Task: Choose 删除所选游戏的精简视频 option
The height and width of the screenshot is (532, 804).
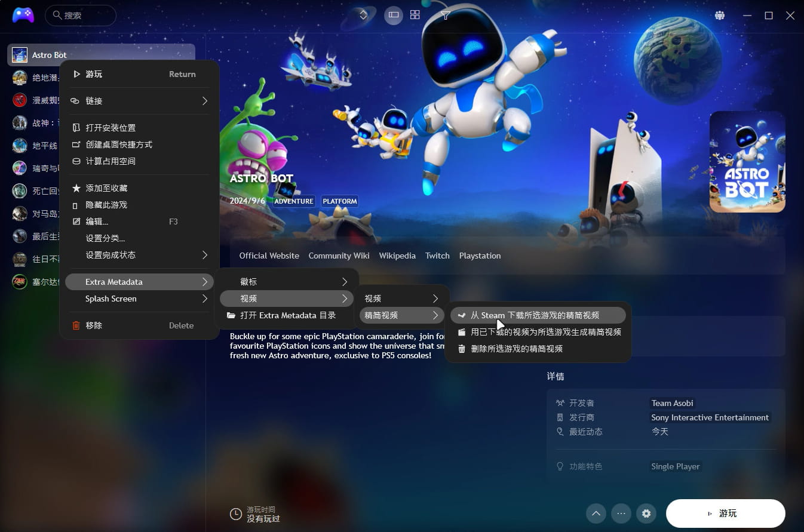Action: [x=516, y=349]
